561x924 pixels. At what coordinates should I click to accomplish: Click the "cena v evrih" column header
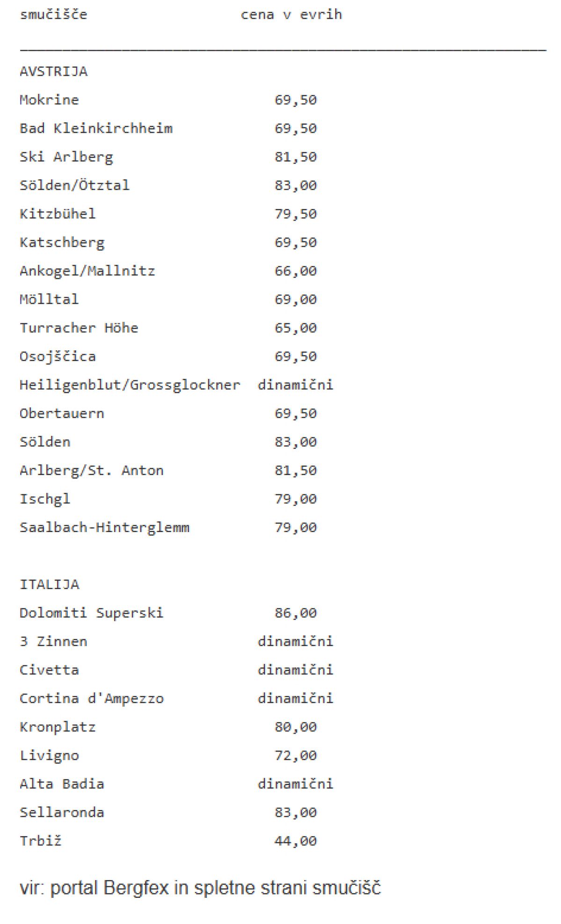(x=291, y=15)
